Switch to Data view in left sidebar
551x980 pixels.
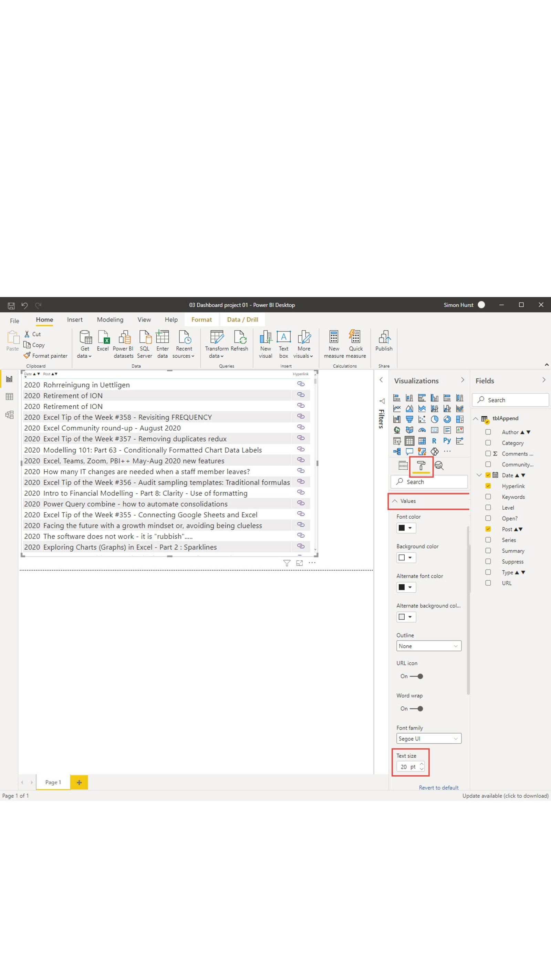click(10, 396)
